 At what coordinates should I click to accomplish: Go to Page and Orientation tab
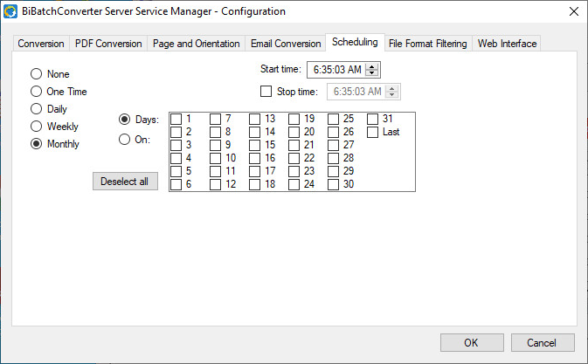(196, 44)
